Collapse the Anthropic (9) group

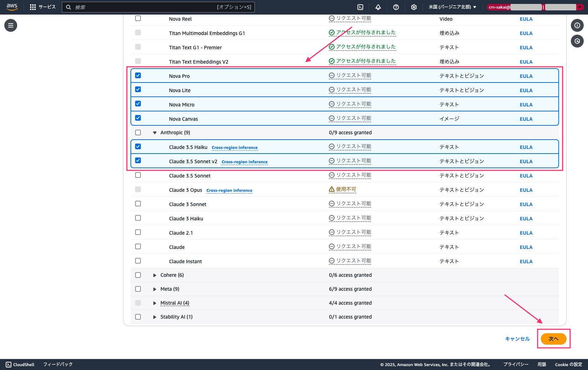[x=155, y=133]
